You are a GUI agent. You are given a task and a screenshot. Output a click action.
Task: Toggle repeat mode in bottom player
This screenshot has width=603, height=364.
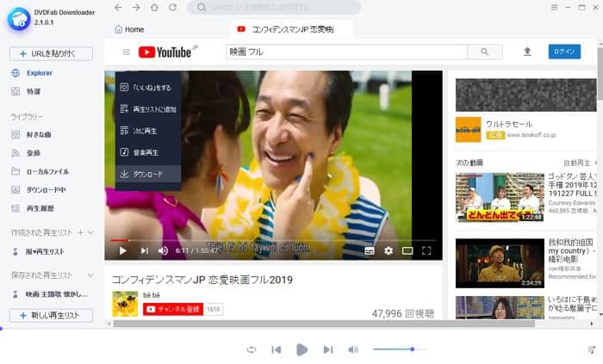click(x=252, y=349)
